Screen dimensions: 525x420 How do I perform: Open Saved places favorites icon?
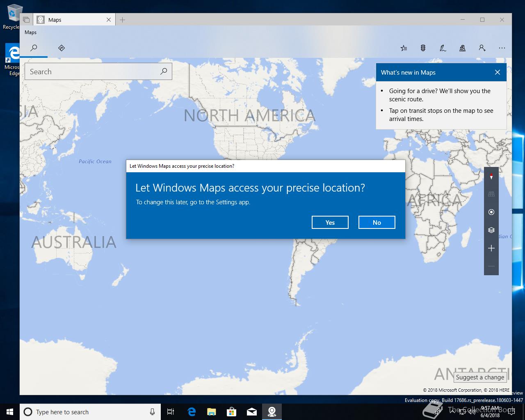(x=404, y=48)
